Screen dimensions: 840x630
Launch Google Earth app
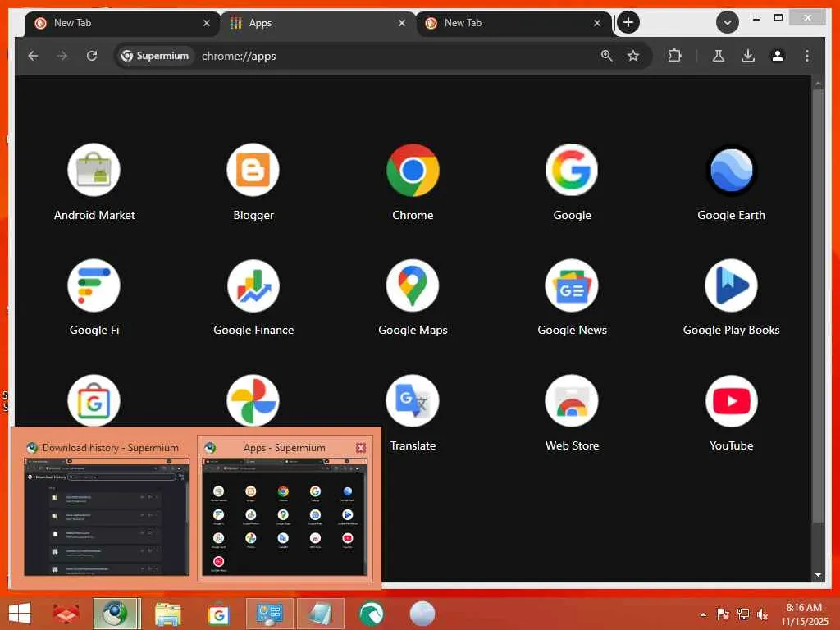[x=731, y=170]
